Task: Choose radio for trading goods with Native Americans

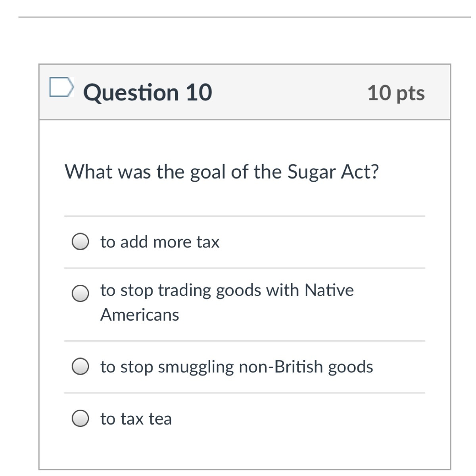Action: click(80, 294)
